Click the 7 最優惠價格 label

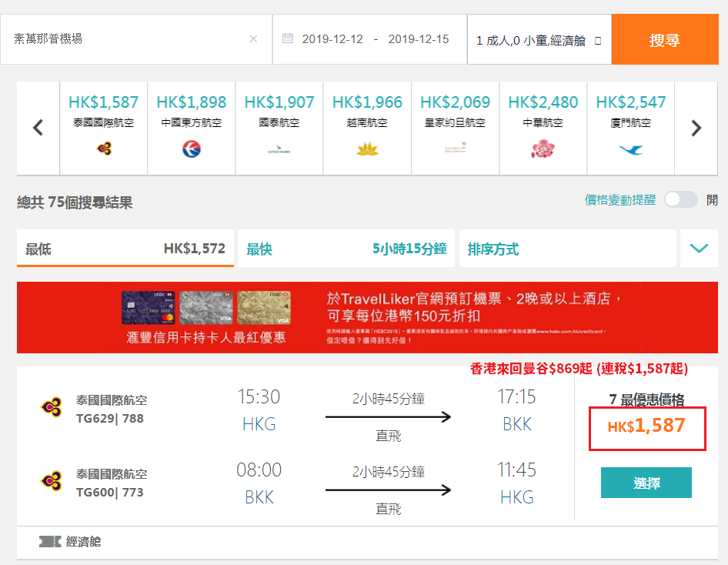646,400
